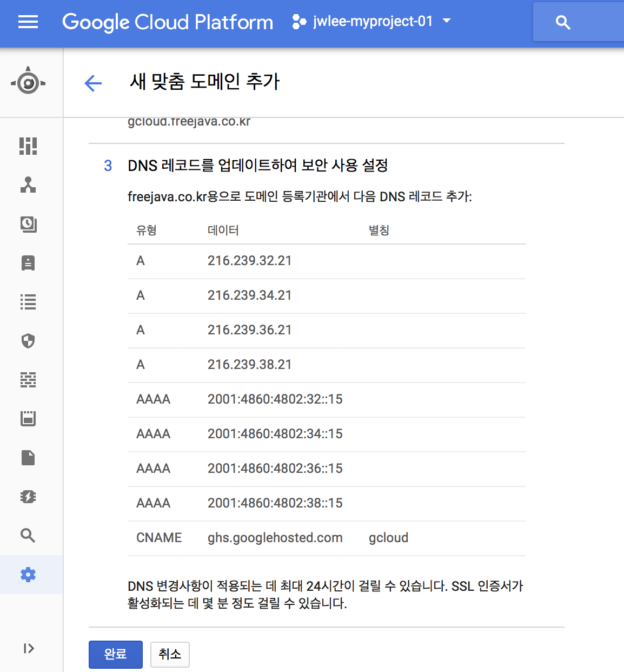Image resolution: width=624 pixels, height=672 pixels.
Task: Click the project hexagon-dots icon
Action: pyautogui.click(x=299, y=22)
